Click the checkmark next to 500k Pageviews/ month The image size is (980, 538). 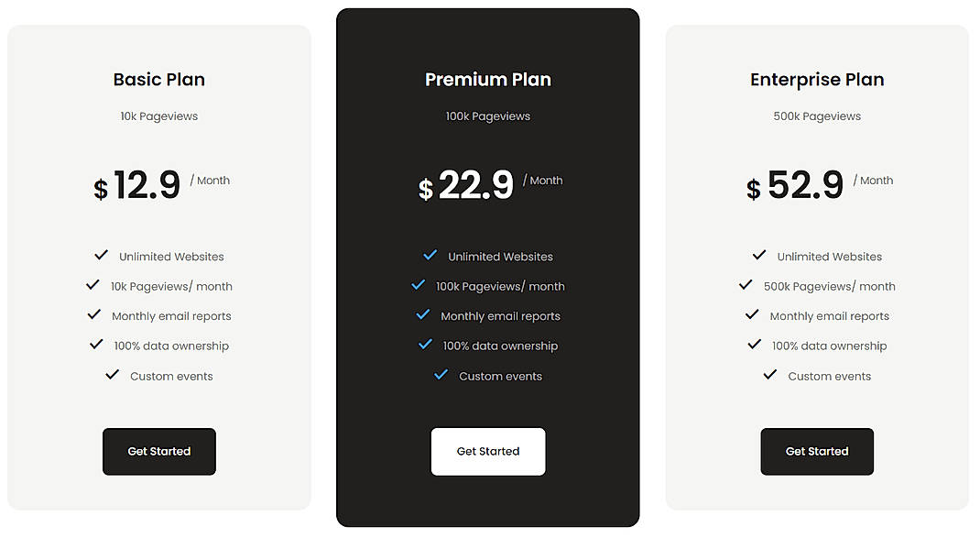pyautogui.click(x=746, y=286)
